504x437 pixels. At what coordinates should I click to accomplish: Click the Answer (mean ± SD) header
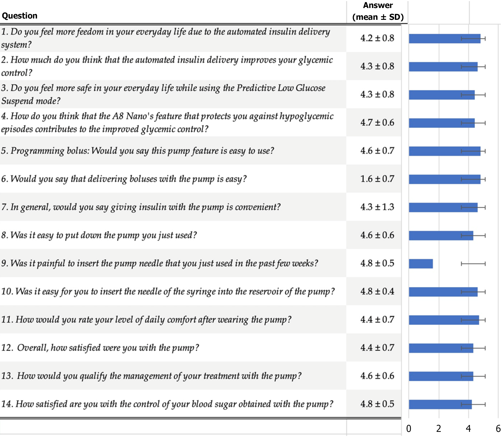[378, 11]
